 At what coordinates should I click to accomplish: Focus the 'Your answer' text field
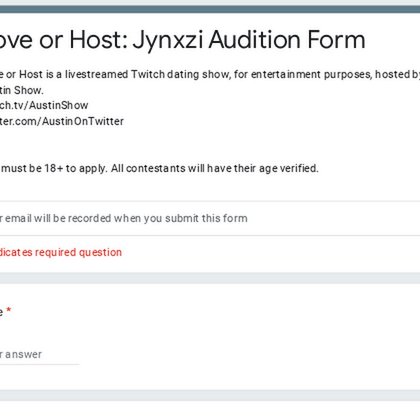coord(39,354)
